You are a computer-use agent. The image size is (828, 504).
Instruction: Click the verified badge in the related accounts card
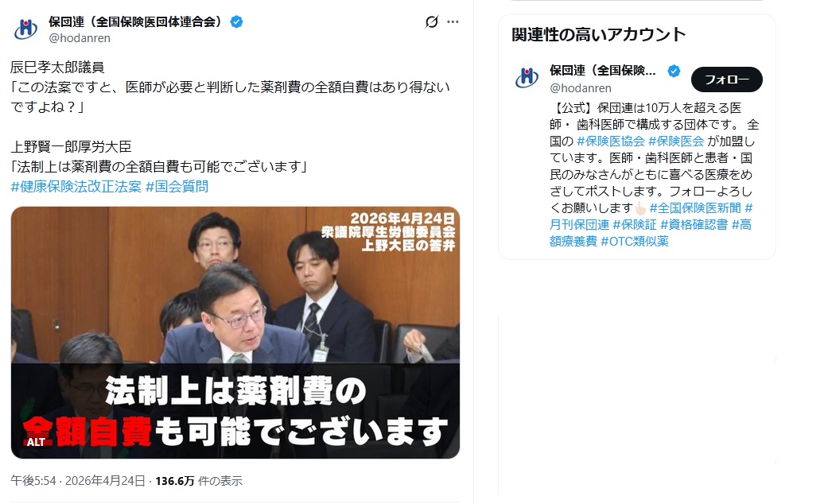coord(674,71)
